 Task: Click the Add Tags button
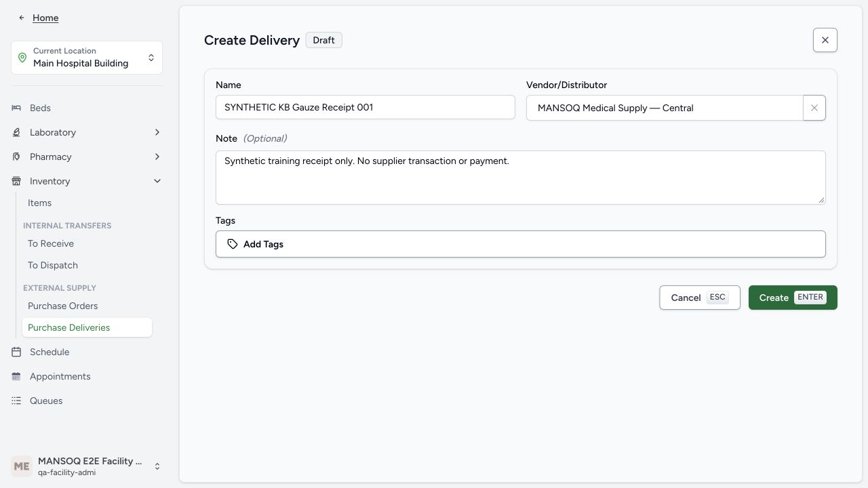click(520, 244)
